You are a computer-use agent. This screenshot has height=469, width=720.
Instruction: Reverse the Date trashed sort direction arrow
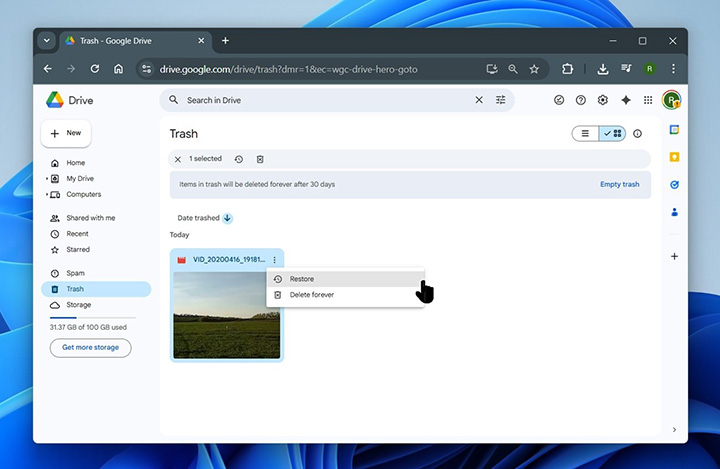click(x=227, y=218)
